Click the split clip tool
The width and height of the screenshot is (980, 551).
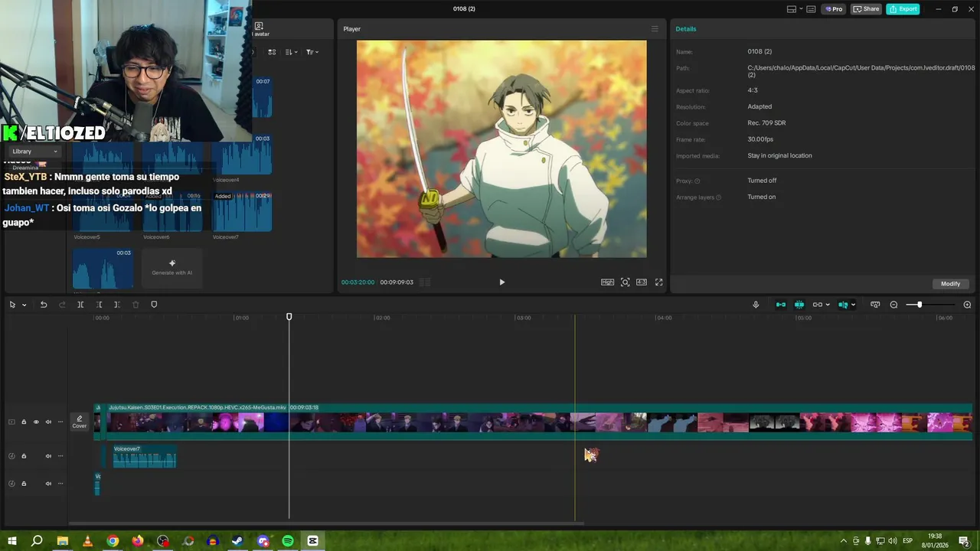coord(80,305)
